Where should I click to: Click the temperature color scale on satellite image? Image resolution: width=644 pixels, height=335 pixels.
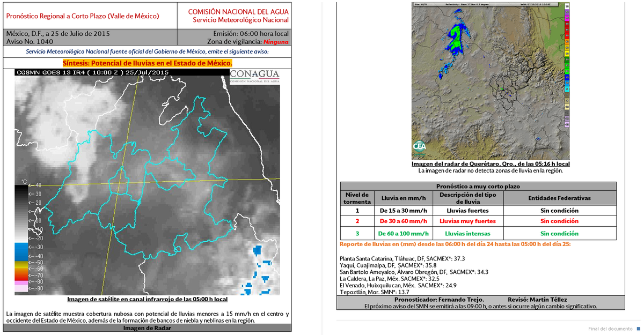[21, 239]
